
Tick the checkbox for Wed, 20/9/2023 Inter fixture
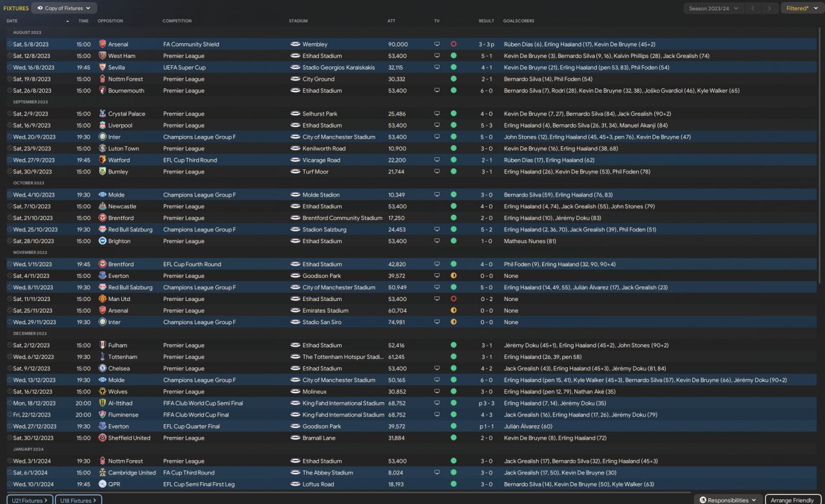point(10,137)
